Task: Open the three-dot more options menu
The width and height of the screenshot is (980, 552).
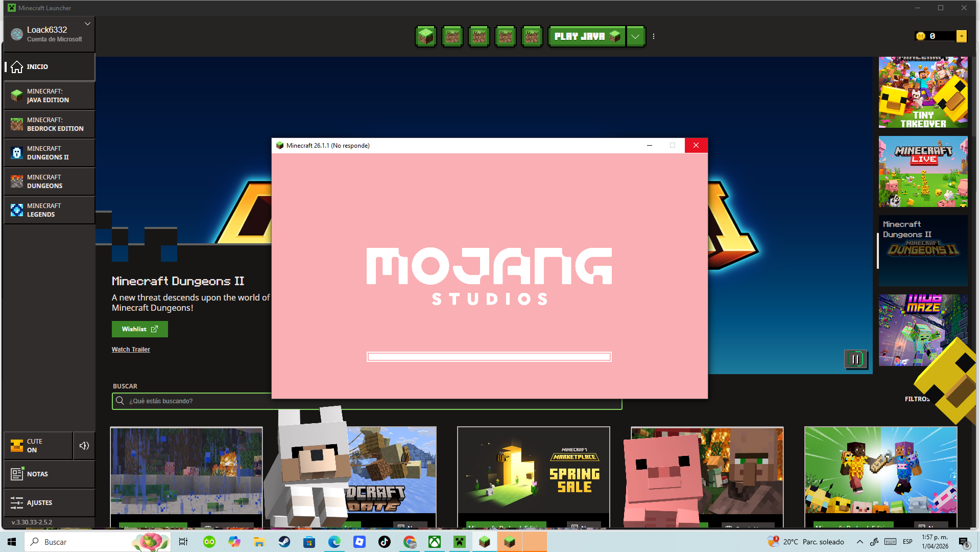Action: (654, 36)
